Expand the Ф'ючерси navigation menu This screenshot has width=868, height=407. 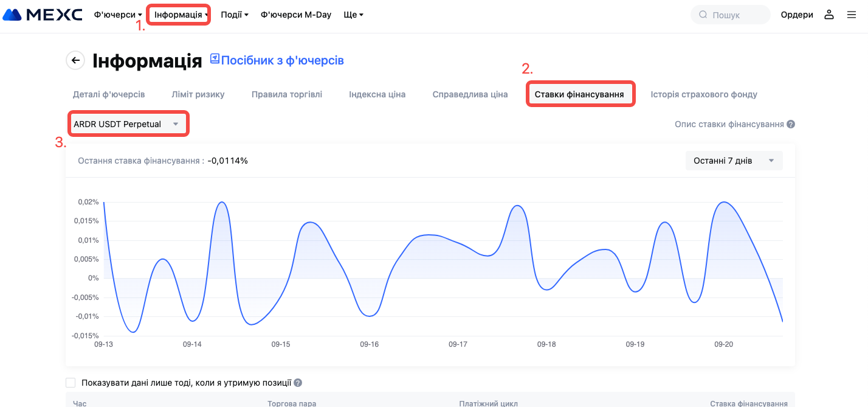[118, 15]
